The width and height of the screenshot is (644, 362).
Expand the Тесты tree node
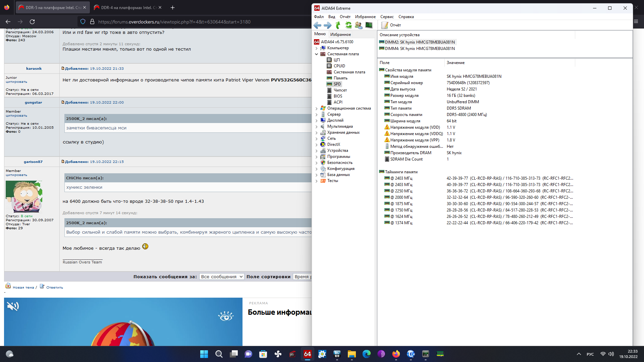click(x=316, y=181)
